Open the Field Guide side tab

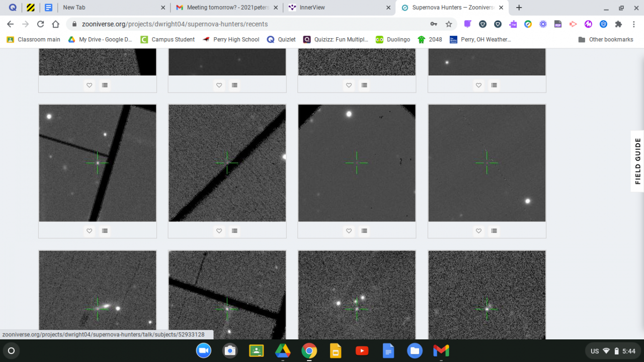(x=637, y=161)
